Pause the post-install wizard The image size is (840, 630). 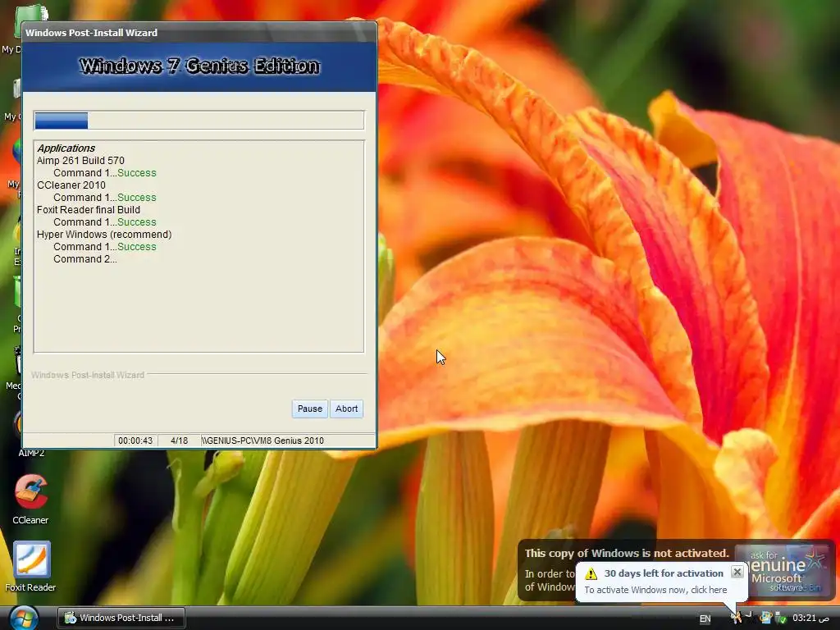[x=309, y=409]
